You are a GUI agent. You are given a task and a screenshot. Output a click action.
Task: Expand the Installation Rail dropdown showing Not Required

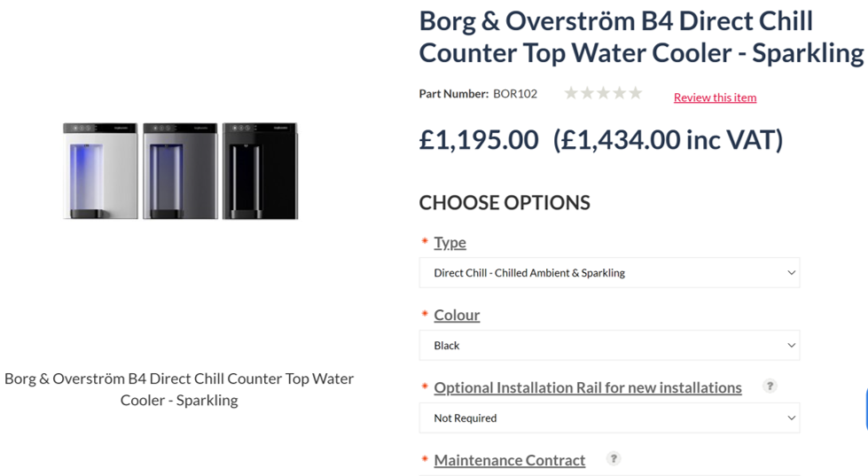coord(609,417)
